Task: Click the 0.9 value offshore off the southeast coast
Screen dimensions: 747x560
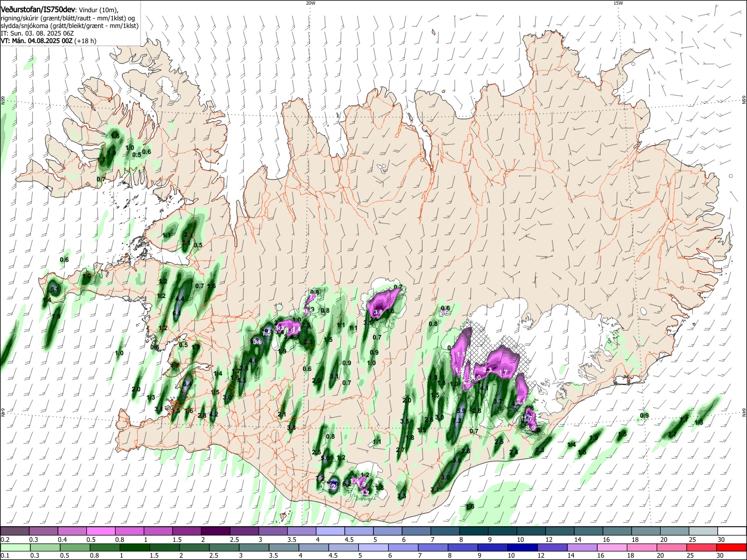Action: (644, 415)
